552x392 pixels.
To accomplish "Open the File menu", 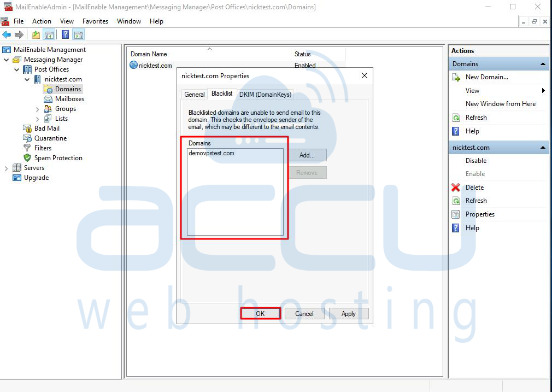I will [19, 21].
